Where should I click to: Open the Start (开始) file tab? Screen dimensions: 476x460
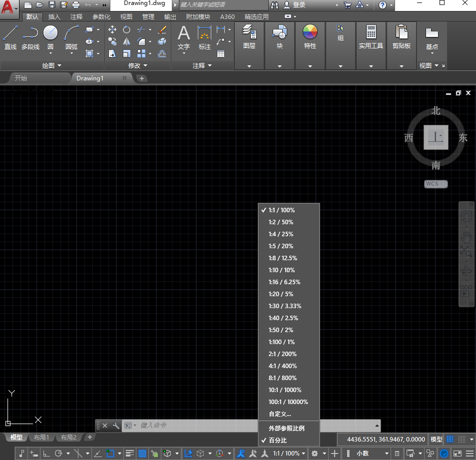click(21, 78)
